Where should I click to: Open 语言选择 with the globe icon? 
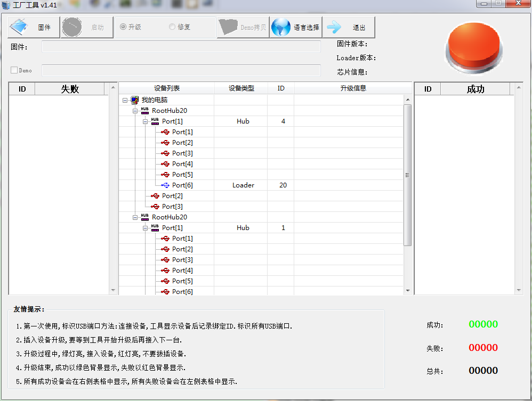[x=296, y=27]
